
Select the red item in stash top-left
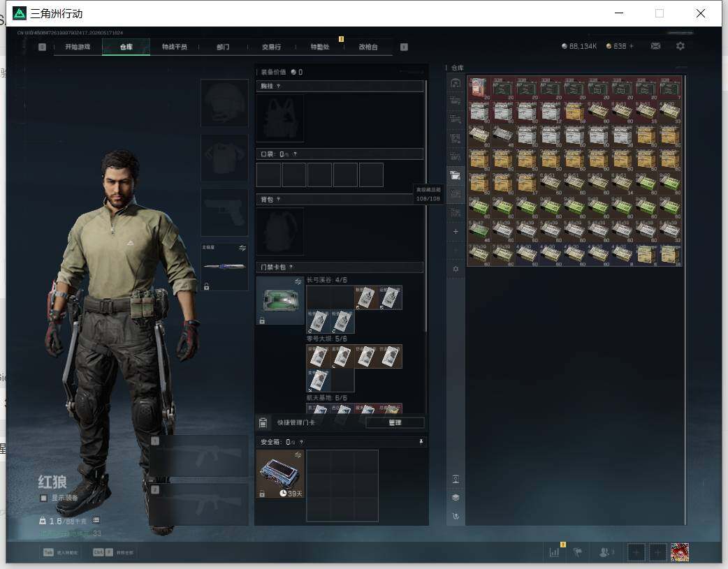click(x=479, y=88)
